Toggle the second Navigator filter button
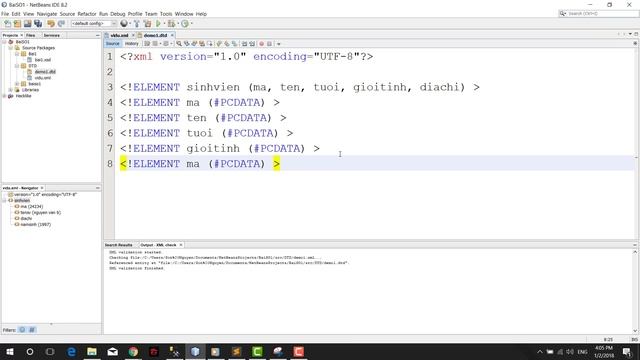This screenshot has height=360, width=640. coord(32,330)
